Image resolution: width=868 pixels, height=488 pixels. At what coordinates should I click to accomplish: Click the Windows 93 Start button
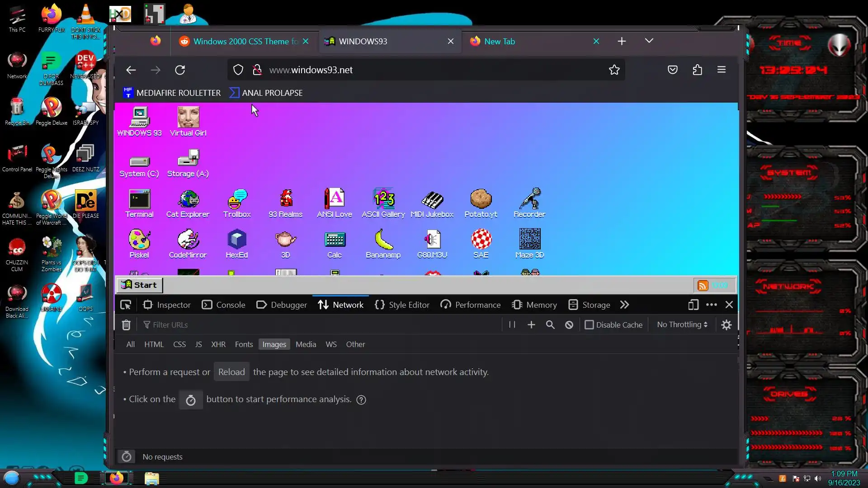click(140, 285)
